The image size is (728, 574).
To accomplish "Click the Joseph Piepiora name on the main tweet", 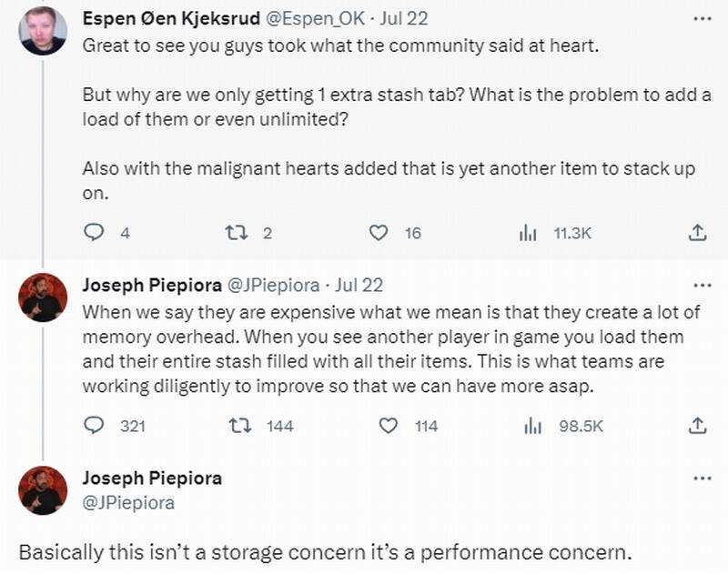I will point(152,478).
